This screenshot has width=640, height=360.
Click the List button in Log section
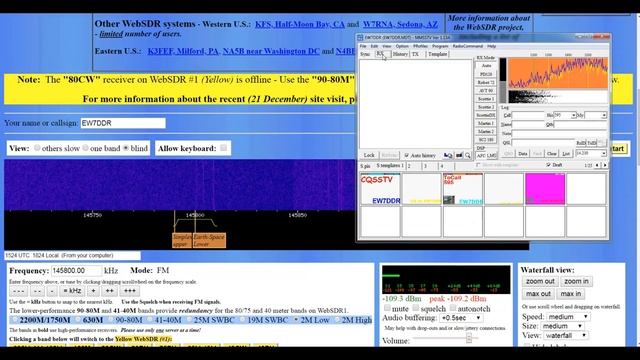point(566,154)
